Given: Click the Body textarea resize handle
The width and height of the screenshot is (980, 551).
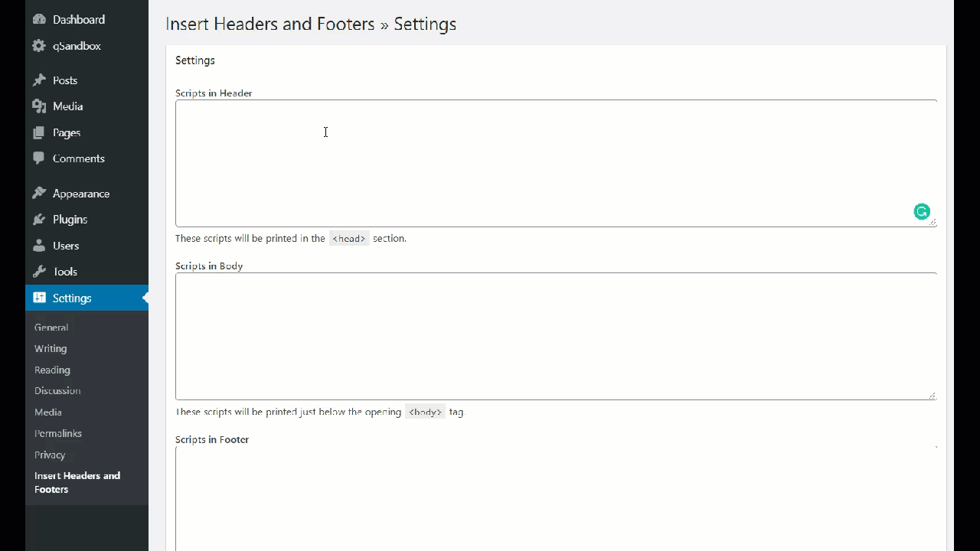Looking at the screenshot, I should coord(932,395).
